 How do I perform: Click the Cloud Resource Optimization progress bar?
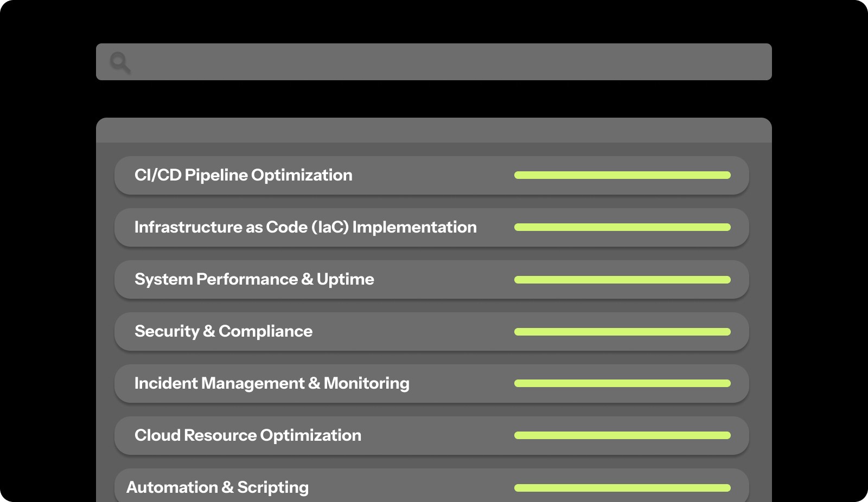622,435
